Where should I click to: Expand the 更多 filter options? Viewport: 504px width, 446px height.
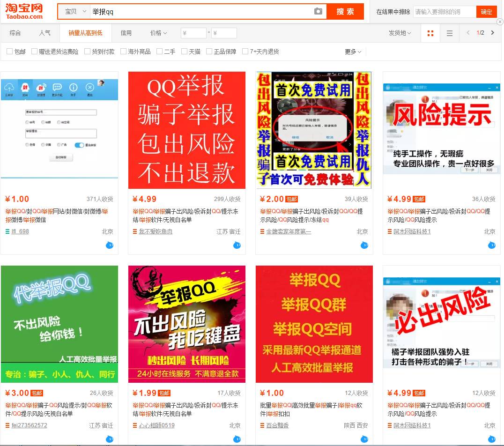(353, 52)
